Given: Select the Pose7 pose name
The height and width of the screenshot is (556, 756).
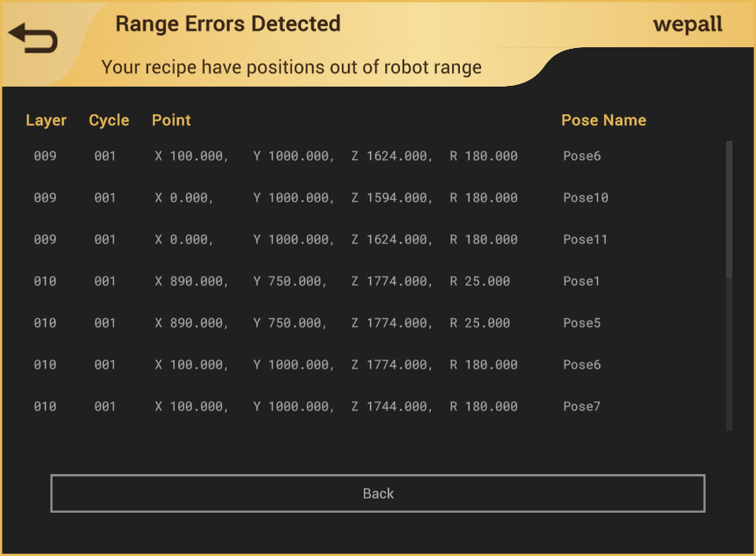Looking at the screenshot, I should 581,406.
